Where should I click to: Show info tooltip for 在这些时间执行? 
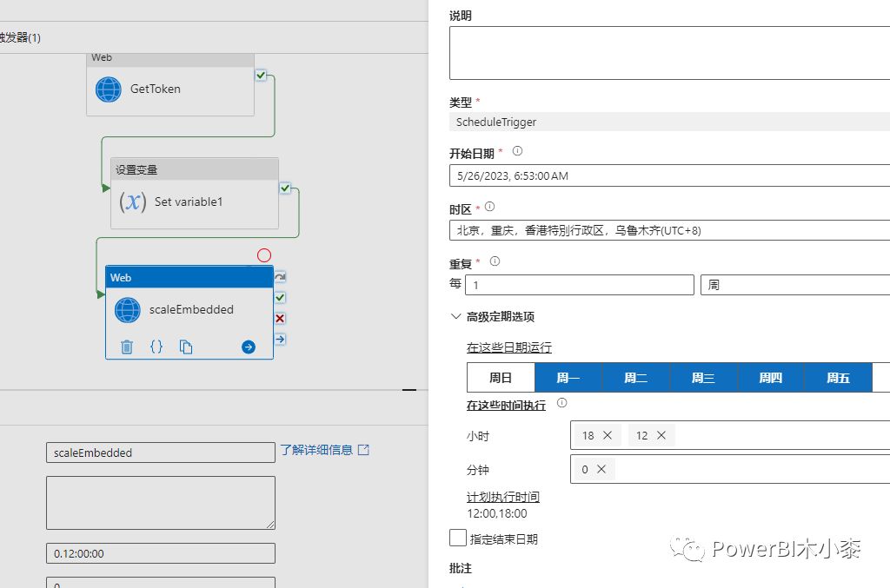tap(562, 403)
